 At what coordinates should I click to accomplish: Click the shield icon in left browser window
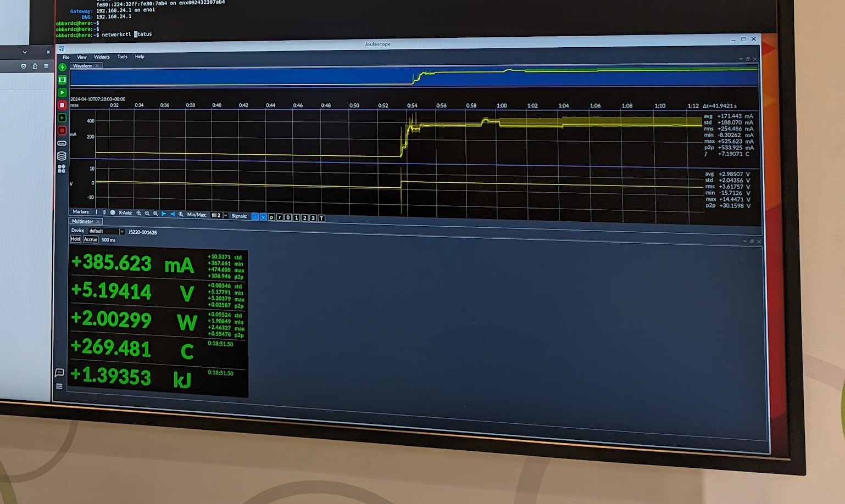[23, 66]
